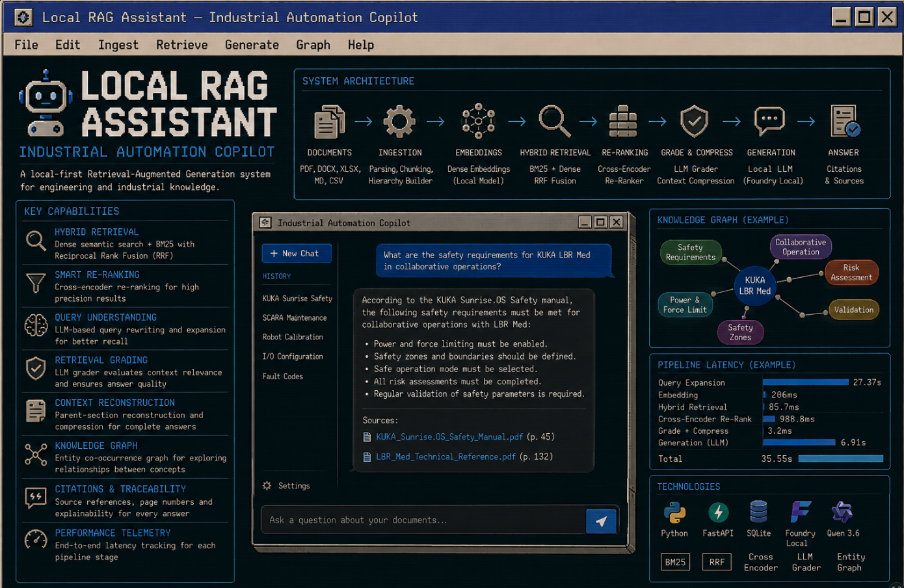Select the KUKA LBR Med graph node

click(755, 286)
